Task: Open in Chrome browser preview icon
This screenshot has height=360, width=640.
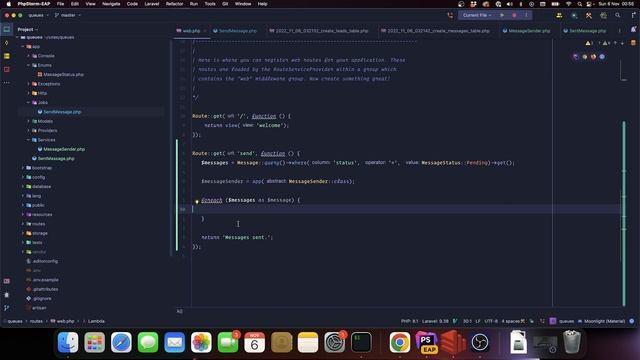Action: (x=585, y=57)
